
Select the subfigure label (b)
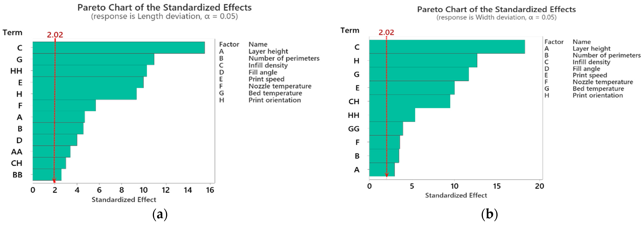(x=489, y=214)
